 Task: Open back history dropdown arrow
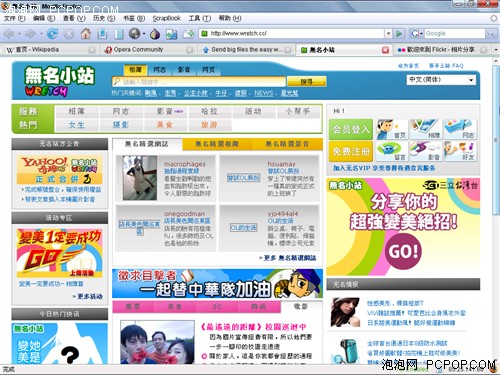click(x=19, y=34)
